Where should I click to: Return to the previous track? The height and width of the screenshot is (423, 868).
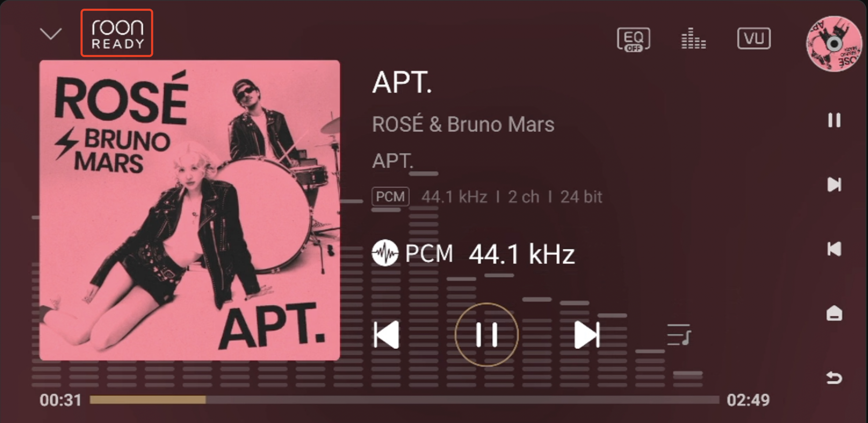(386, 335)
